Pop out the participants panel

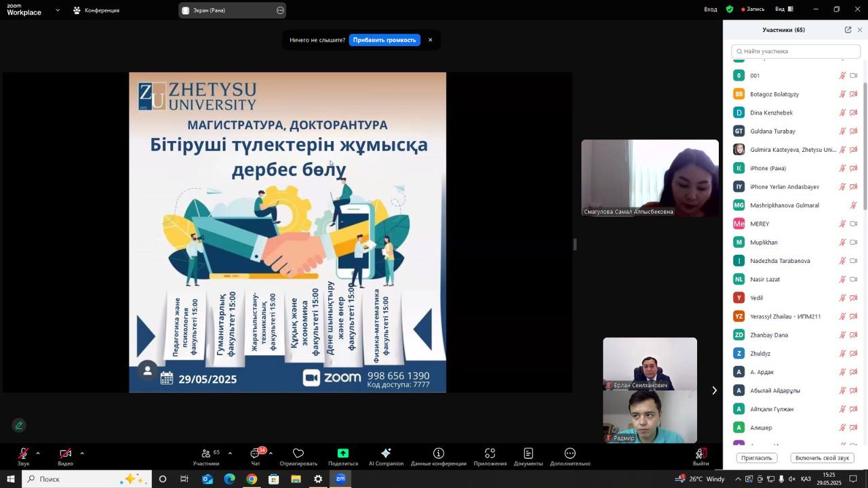[848, 30]
